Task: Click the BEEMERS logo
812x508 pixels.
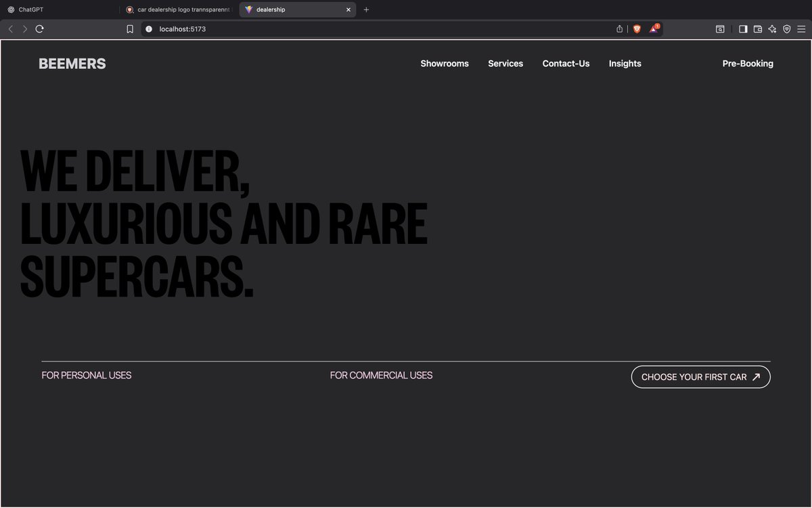Action: coord(72,64)
